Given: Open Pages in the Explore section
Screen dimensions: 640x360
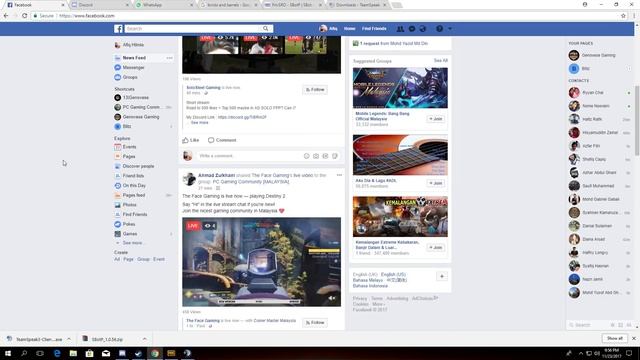Looking at the screenshot, I should [129, 156].
